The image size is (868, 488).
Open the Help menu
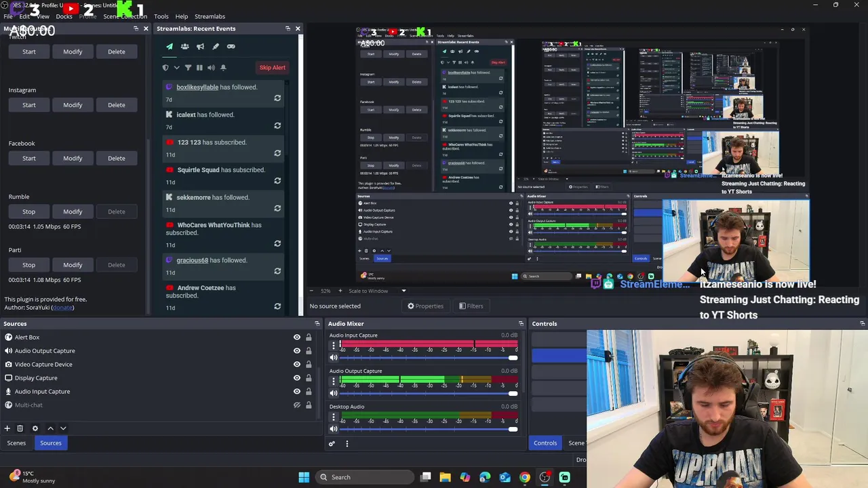click(x=182, y=16)
